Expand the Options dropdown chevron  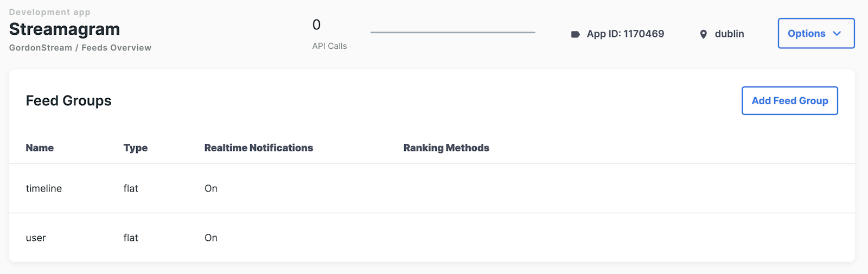pyautogui.click(x=837, y=34)
